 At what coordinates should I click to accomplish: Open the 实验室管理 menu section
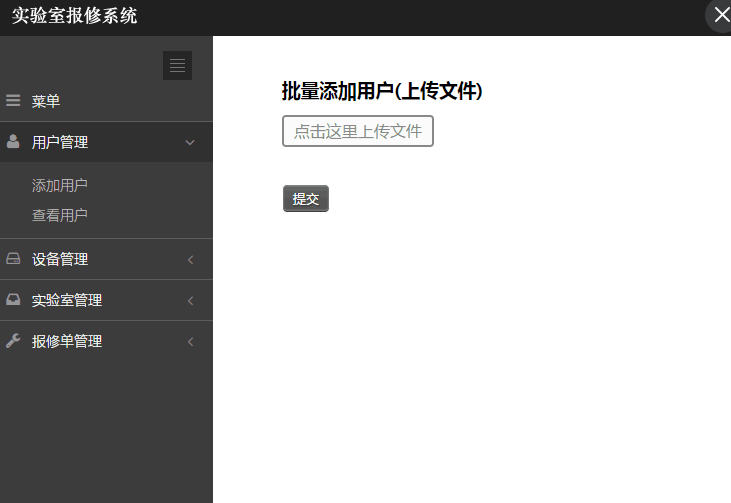106,300
